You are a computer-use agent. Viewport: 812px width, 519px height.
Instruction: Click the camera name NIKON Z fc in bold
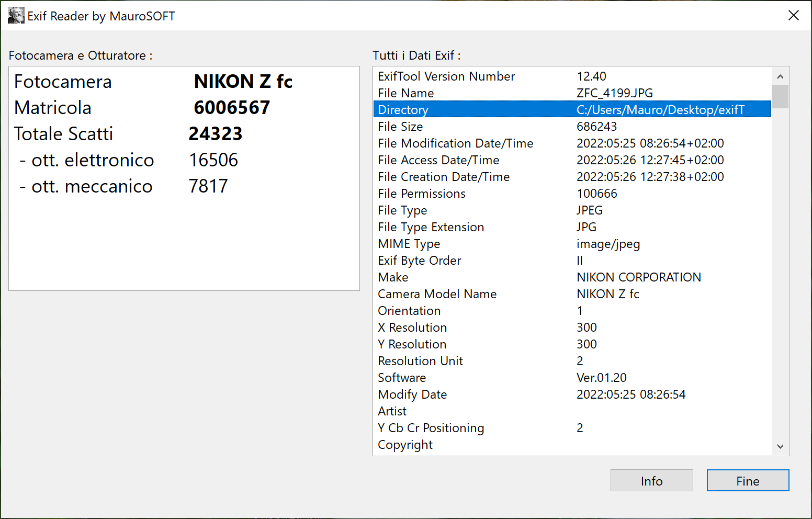click(x=243, y=82)
